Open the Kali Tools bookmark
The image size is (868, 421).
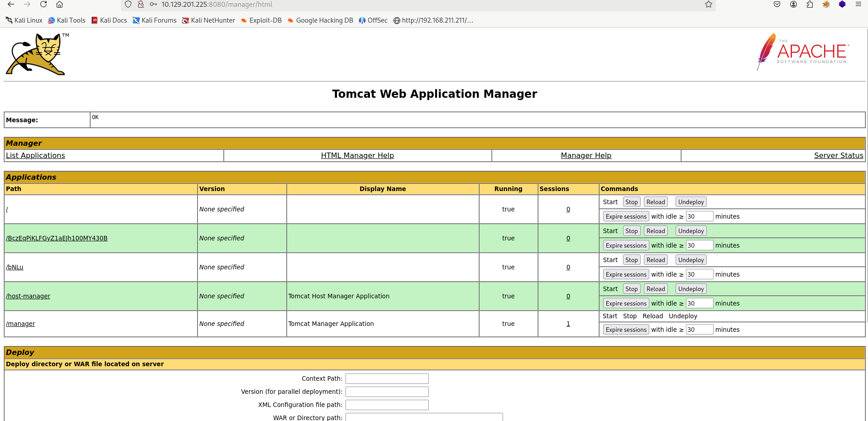[67, 20]
